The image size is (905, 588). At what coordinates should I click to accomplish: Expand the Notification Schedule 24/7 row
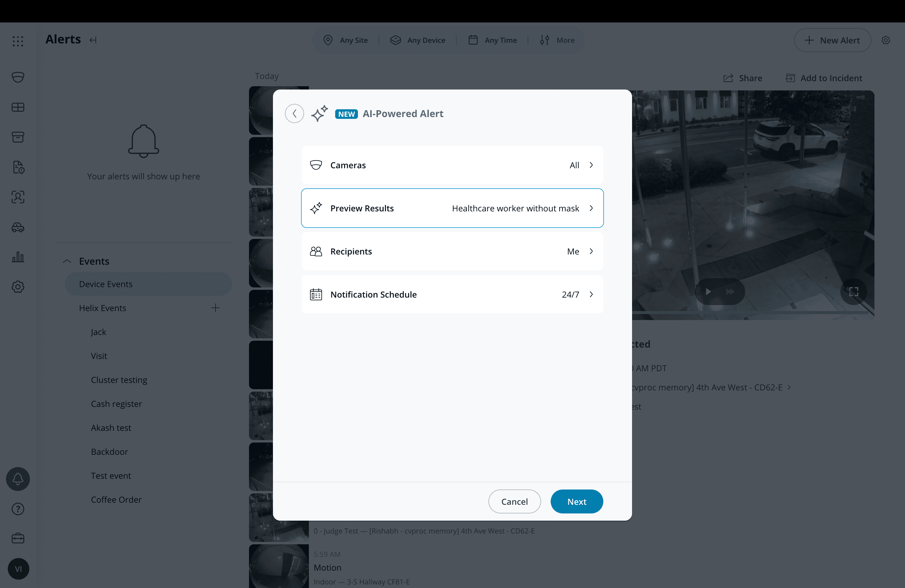click(x=452, y=294)
